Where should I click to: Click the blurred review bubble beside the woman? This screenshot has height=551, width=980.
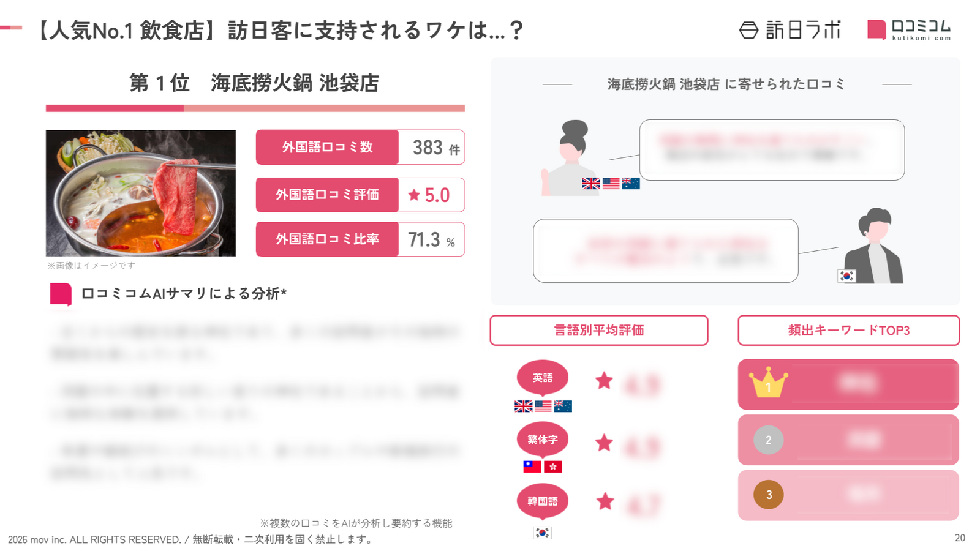(772, 150)
